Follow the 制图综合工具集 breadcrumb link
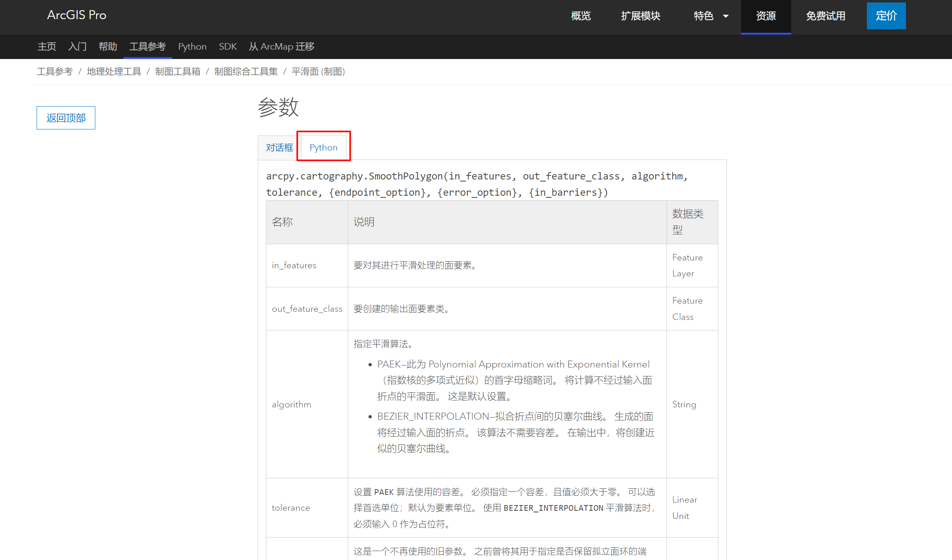This screenshot has width=952, height=560. [x=246, y=72]
